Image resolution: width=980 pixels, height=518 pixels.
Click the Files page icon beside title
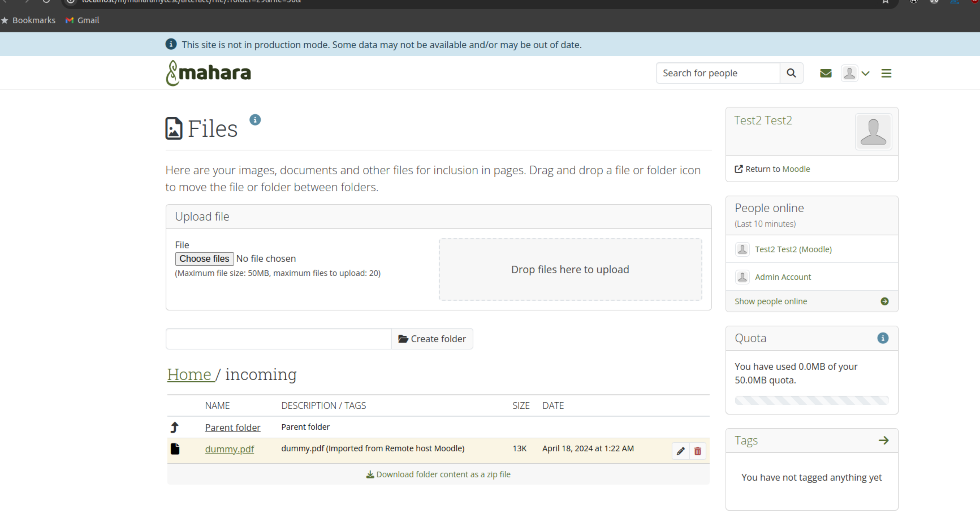(174, 129)
